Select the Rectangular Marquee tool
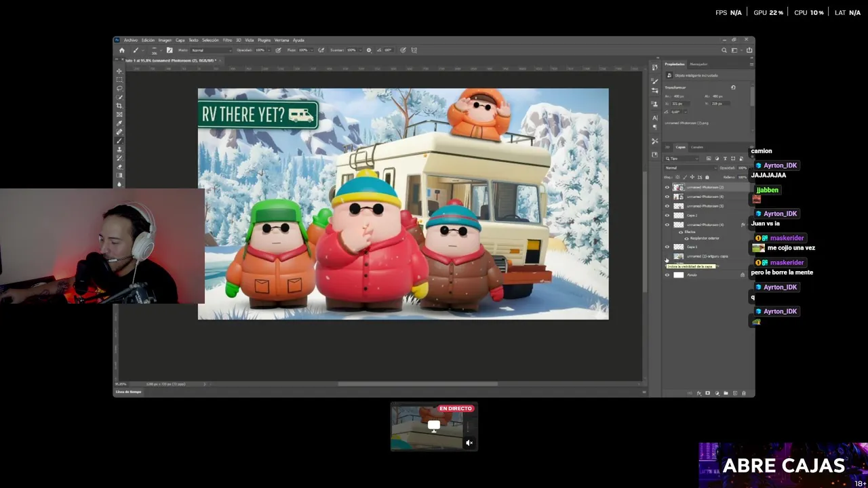This screenshot has height=488, width=868. [119, 79]
